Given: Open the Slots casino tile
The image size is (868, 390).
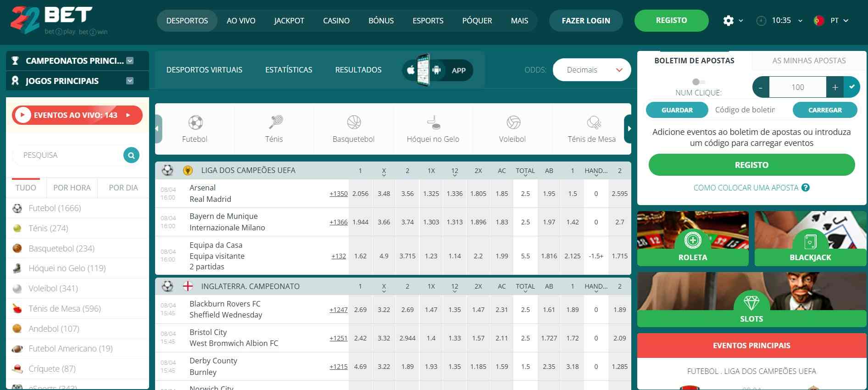Looking at the screenshot, I should (751, 300).
